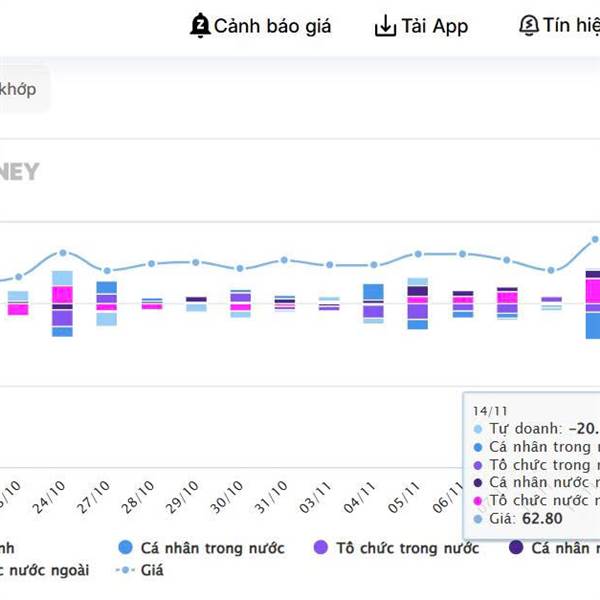The image size is (600, 600).
Task: Open the 'Tải App' menu item
Action: [x=435, y=26]
